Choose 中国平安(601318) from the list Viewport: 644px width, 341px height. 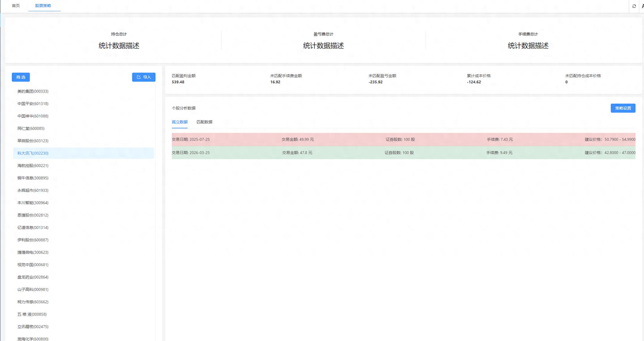(33, 104)
